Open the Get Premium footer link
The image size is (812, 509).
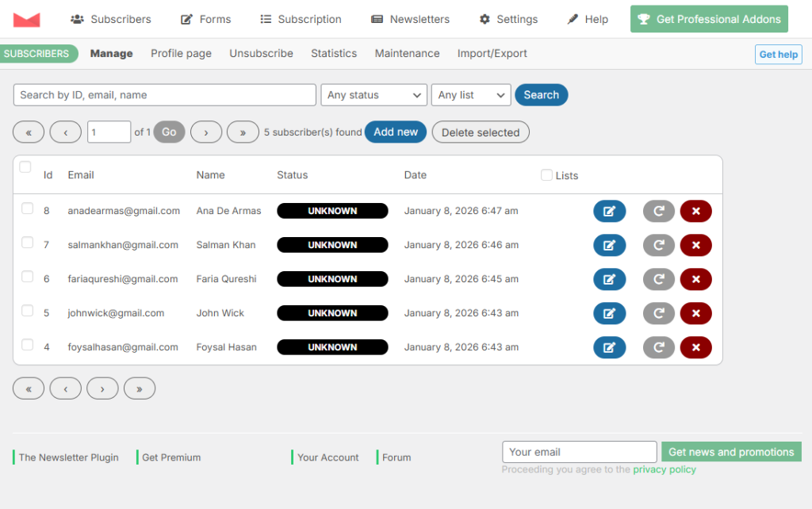pyautogui.click(x=171, y=457)
